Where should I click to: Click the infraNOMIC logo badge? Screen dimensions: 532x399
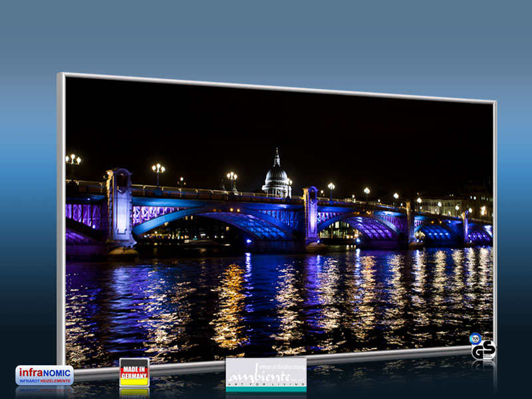[45, 375]
